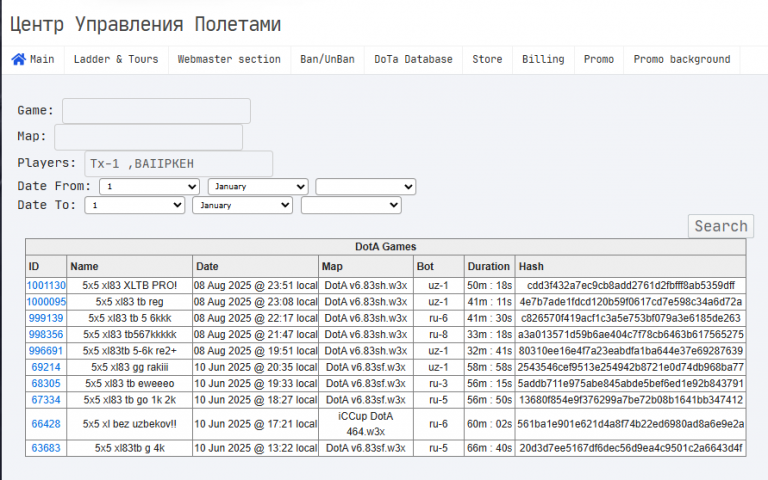Click the Hash column header

click(x=631, y=266)
